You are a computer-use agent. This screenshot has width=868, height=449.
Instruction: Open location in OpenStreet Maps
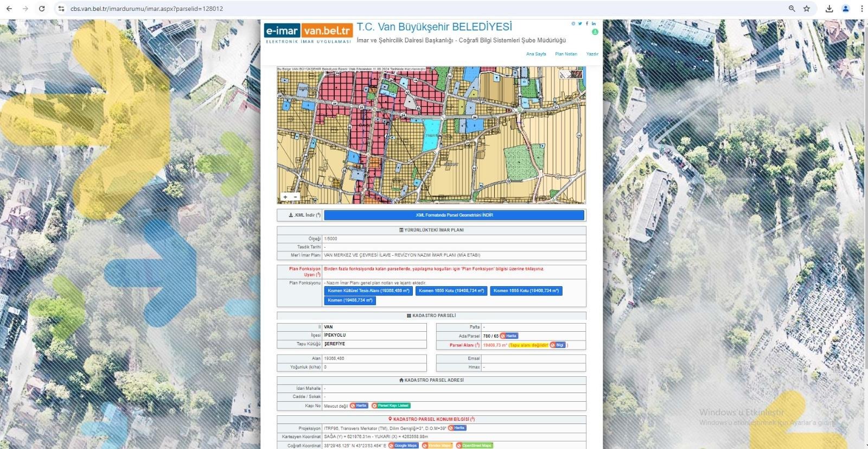[474, 446]
